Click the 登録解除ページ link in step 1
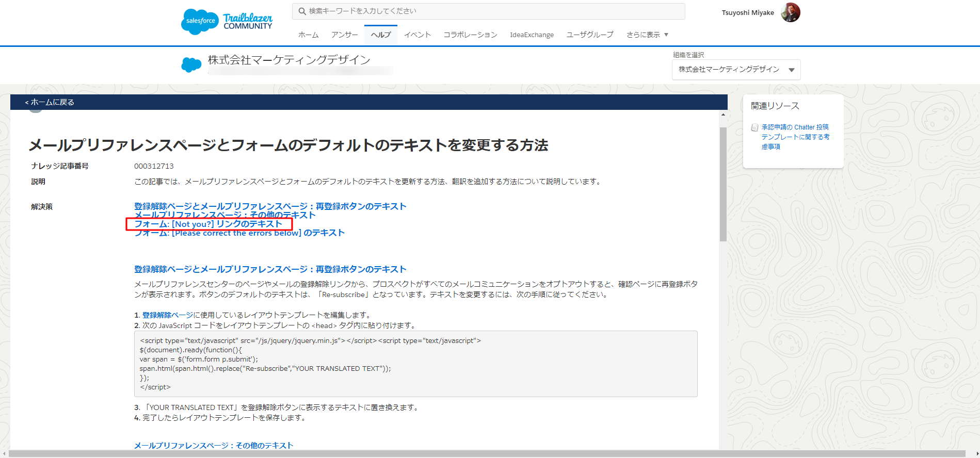Screen dimensions: 980x458 168,315
